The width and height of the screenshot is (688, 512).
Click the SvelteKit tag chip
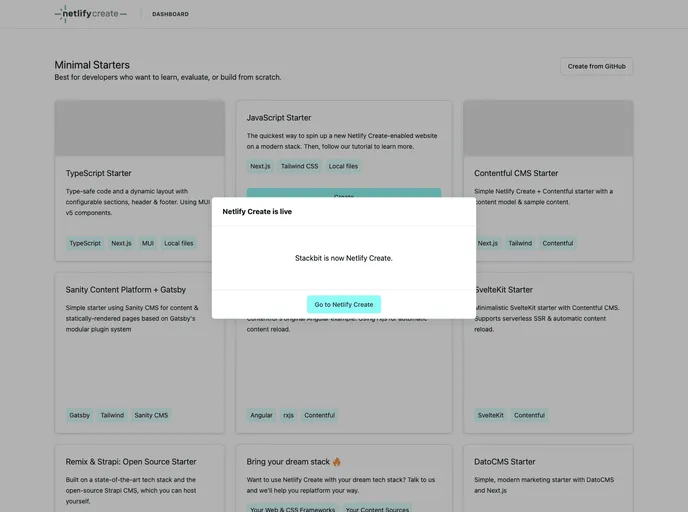[491, 415]
